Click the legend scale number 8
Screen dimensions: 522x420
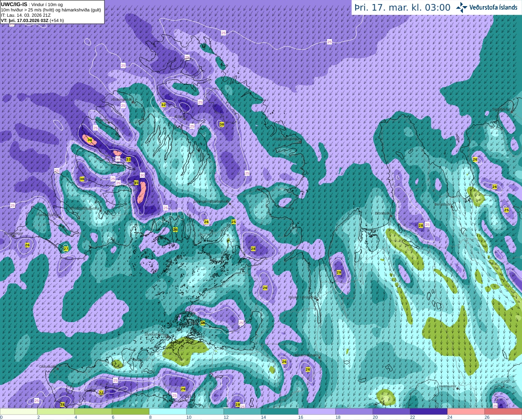(150, 417)
